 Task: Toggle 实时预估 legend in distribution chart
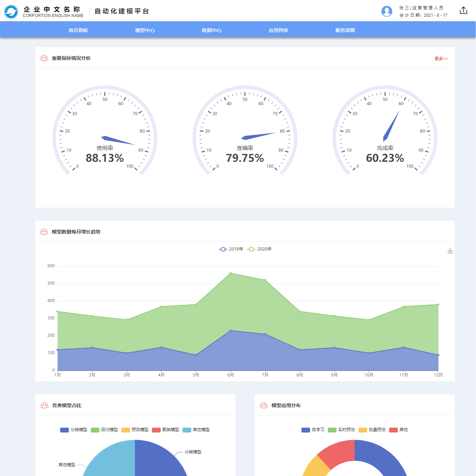pos(341,430)
